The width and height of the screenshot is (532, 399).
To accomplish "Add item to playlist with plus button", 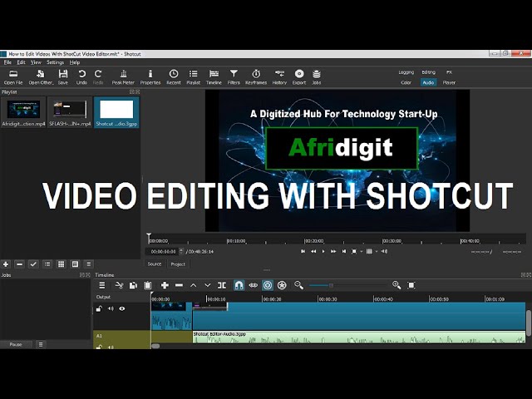I will coord(6,264).
